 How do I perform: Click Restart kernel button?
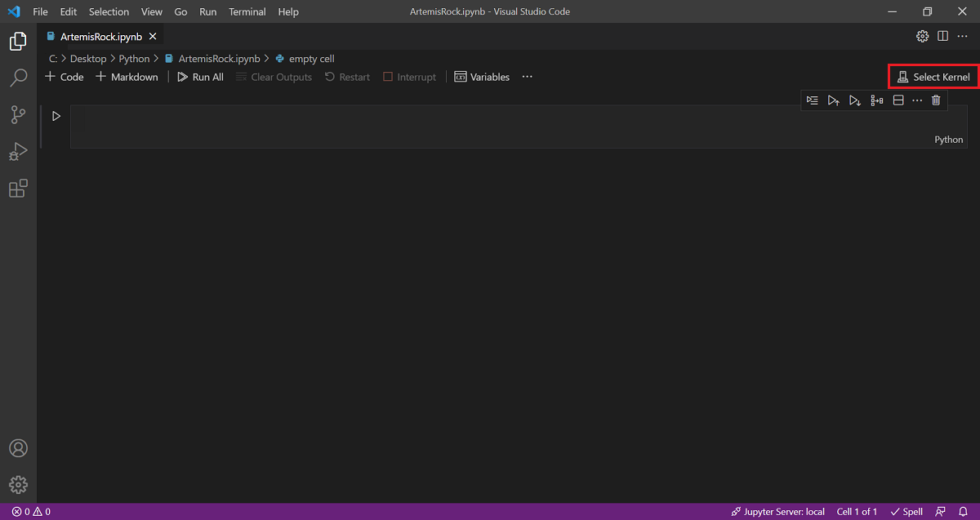coord(347,77)
